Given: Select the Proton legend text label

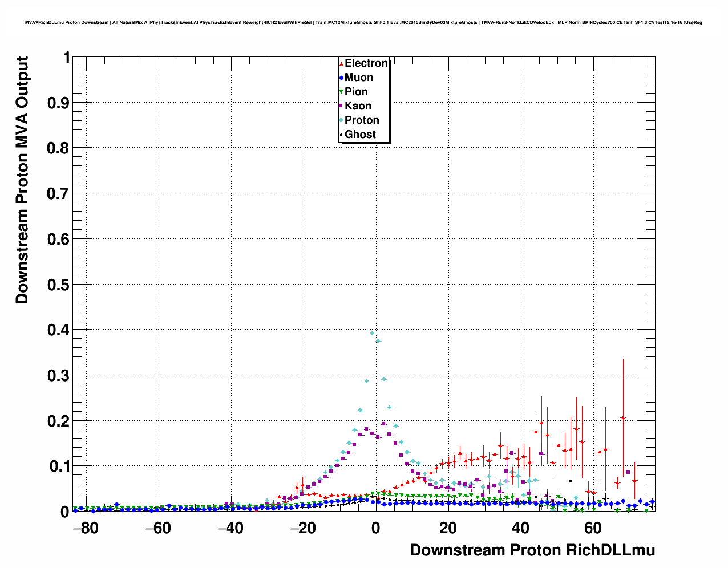Looking at the screenshot, I should pyautogui.click(x=362, y=120).
